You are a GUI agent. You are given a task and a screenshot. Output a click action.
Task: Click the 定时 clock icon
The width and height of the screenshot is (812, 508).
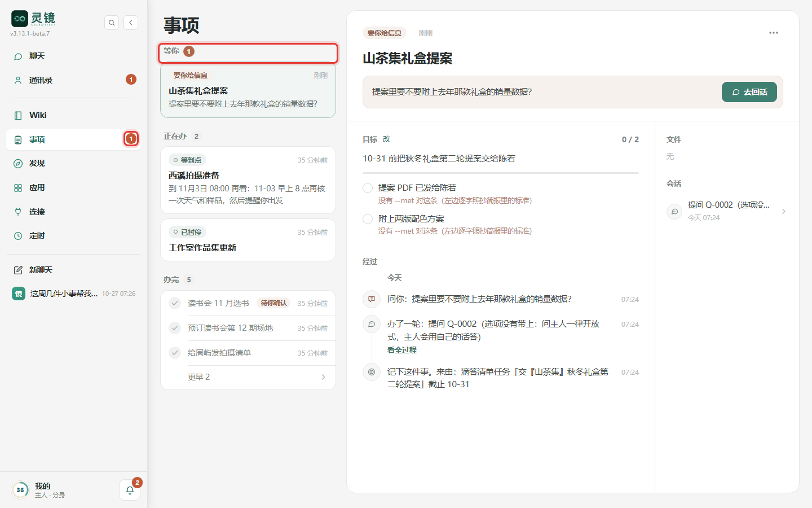[18, 236]
